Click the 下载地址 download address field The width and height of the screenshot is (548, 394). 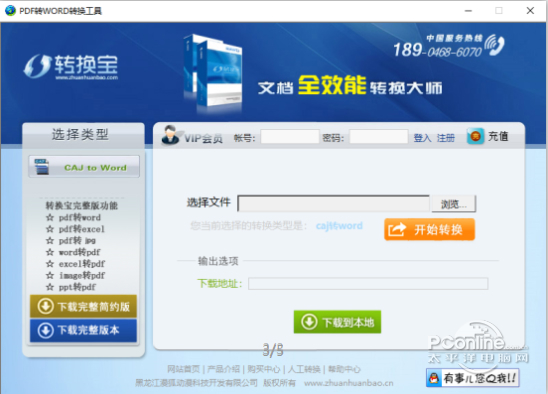(368, 284)
